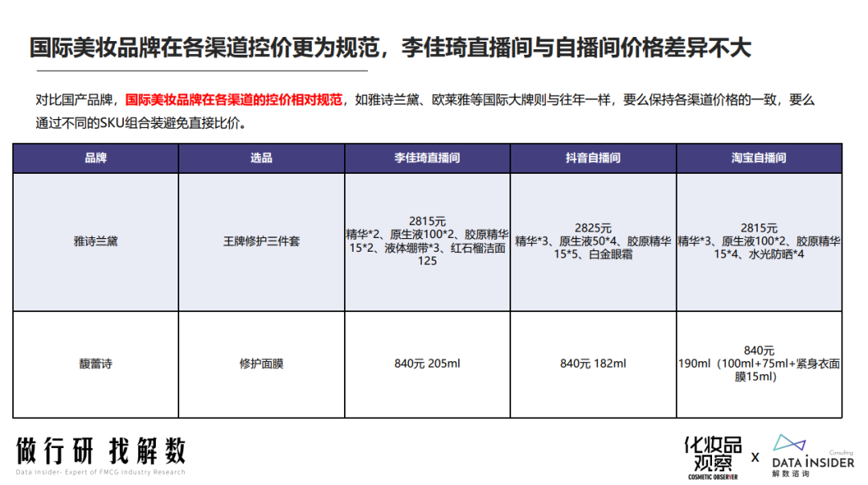Viewport: 868px width, 485px height.
Task: Click the 淘宝自播间 column header
Action: pyautogui.click(x=759, y=158)
